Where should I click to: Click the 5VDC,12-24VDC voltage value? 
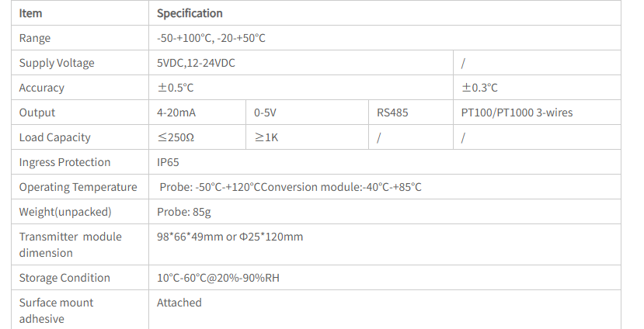[196, 63]
